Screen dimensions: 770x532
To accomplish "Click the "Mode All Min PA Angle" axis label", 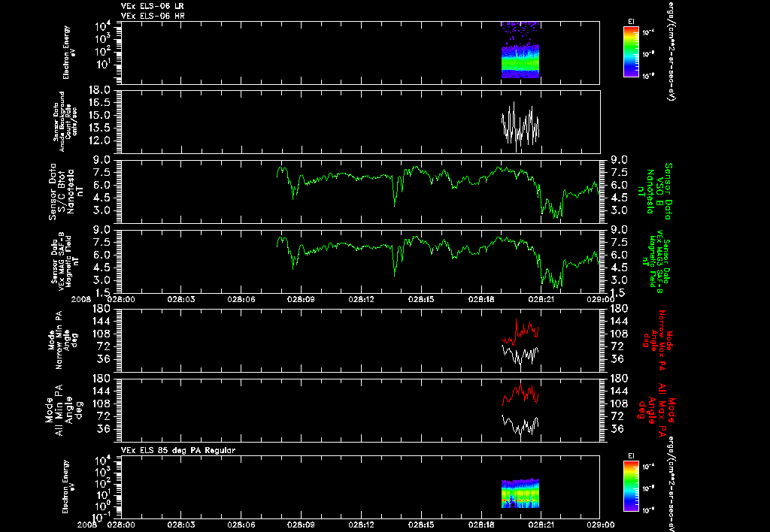I will (64, 410).
